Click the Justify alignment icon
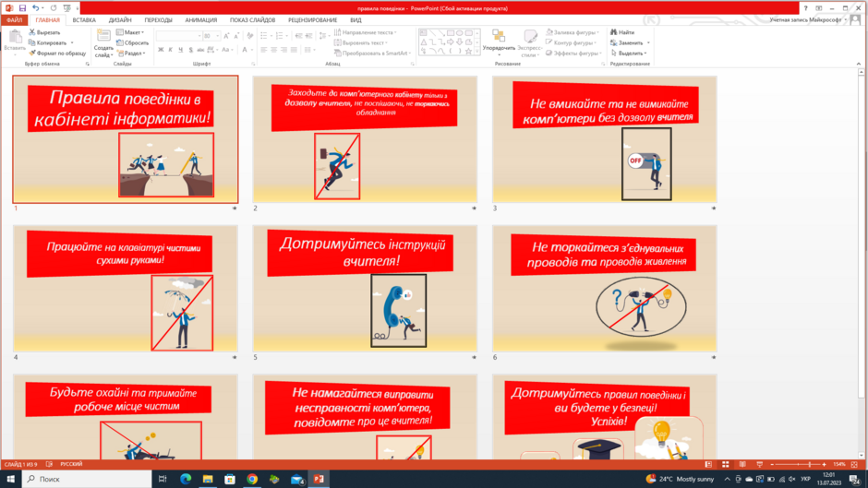The width and height of the screenshot is (868, 488). pos(294,50)
